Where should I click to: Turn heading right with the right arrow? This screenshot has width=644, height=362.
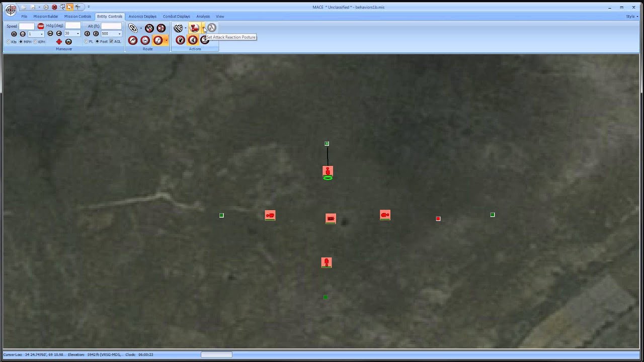pyautogui.click(x=59, y=33)
